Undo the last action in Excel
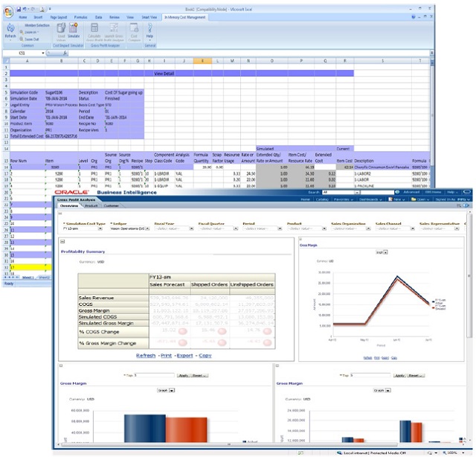The image size is (476, 457). pyautogui.click(x=25, y=10)
